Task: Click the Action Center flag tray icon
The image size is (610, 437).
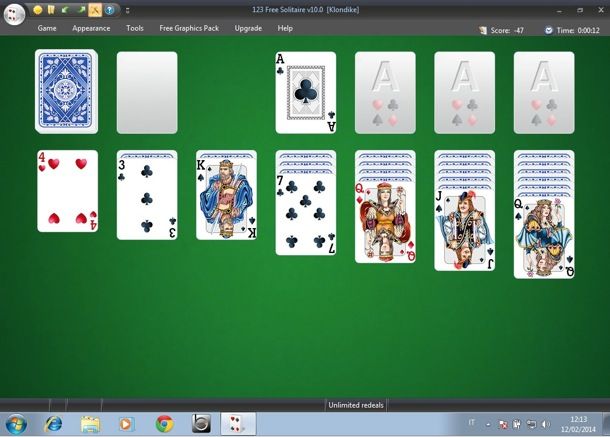Action: click(503, 425)
